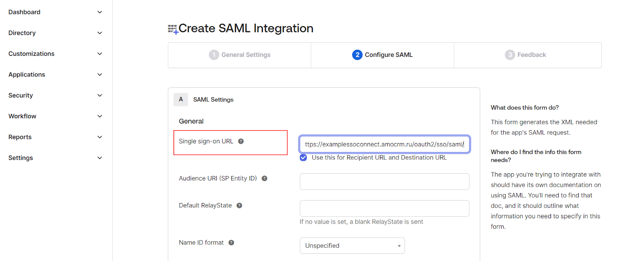Viewport: 644px width, 261px height.
Task: Click the step 1 number circle
Action: pos(214,55)
